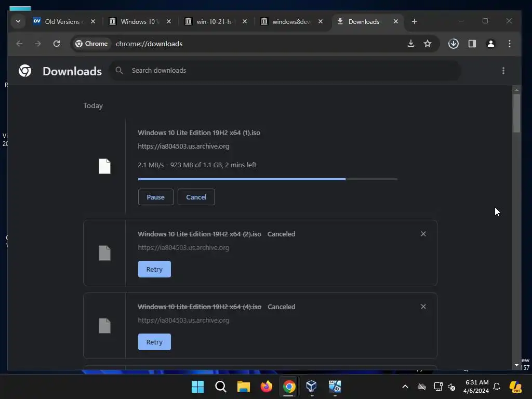
Task: Click the Chrome logo beside Downloads title
Action: tap(25, 71)
